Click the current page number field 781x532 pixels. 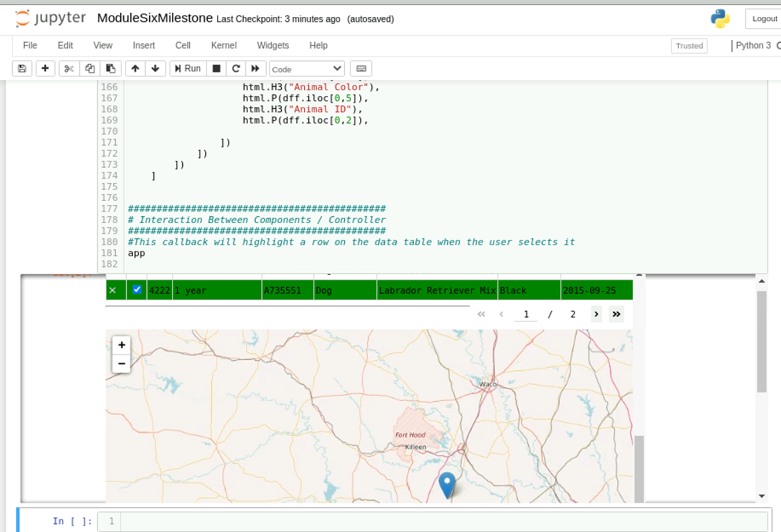point(526,314)
